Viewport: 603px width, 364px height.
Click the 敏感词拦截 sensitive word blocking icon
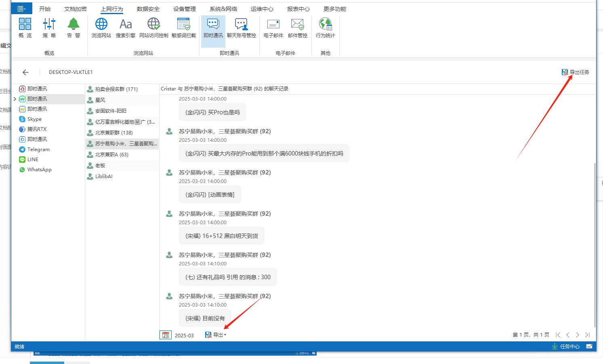pos(184,28)
